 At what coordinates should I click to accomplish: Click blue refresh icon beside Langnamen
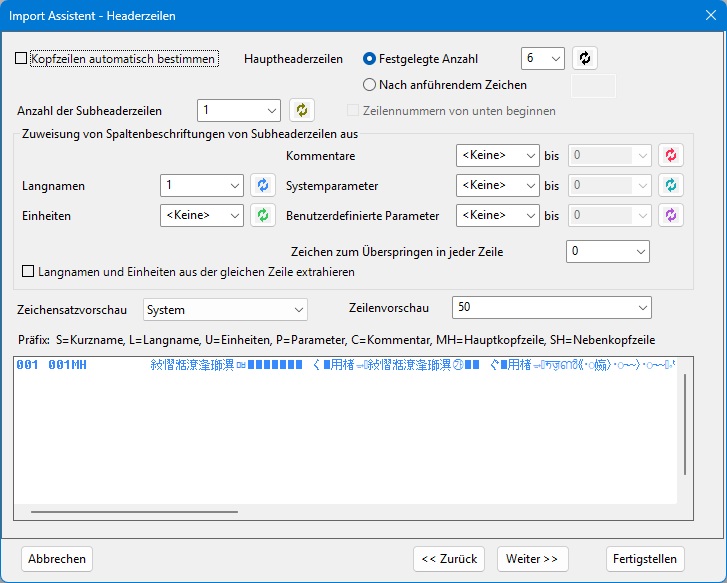coord(263,186)
